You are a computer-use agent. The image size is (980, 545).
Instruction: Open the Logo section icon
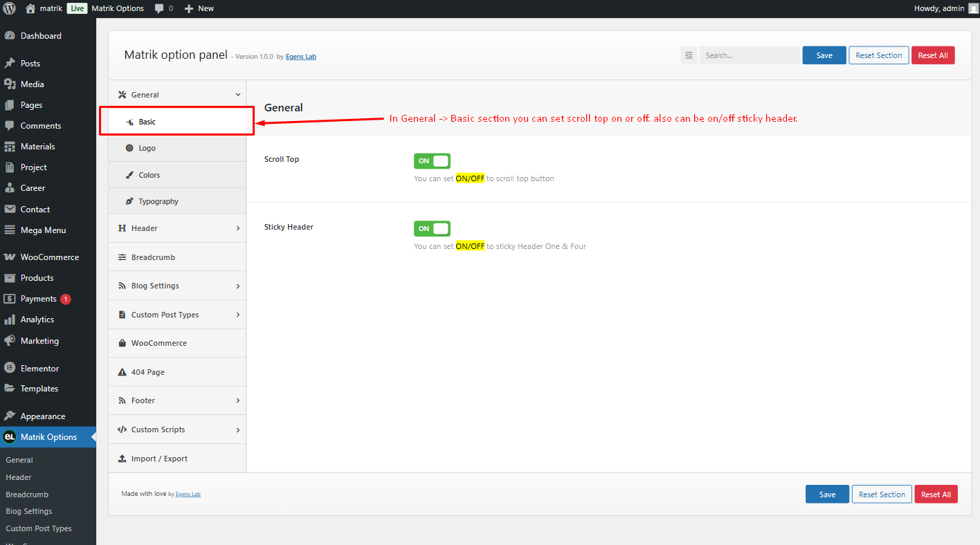point(129,148)
